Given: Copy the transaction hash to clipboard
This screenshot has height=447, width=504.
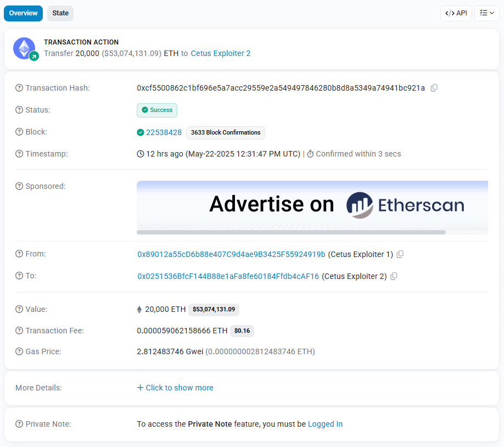Looking at the screenshot, I should (434, 88).
